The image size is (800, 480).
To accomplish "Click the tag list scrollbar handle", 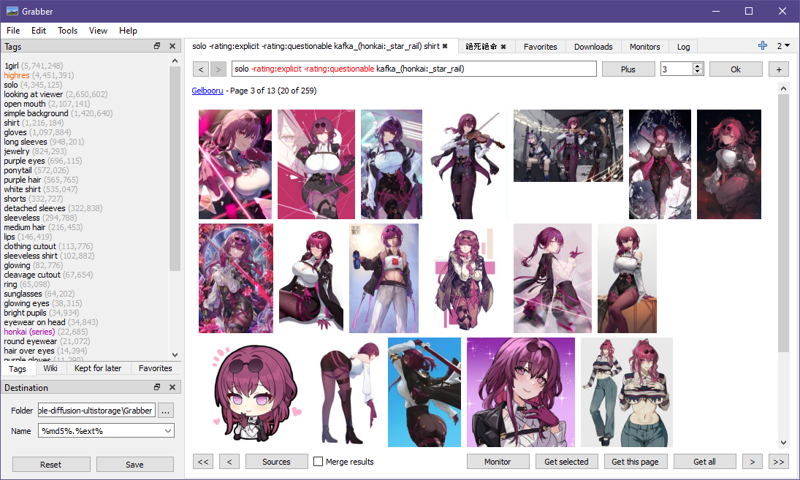I will [175, 168].
